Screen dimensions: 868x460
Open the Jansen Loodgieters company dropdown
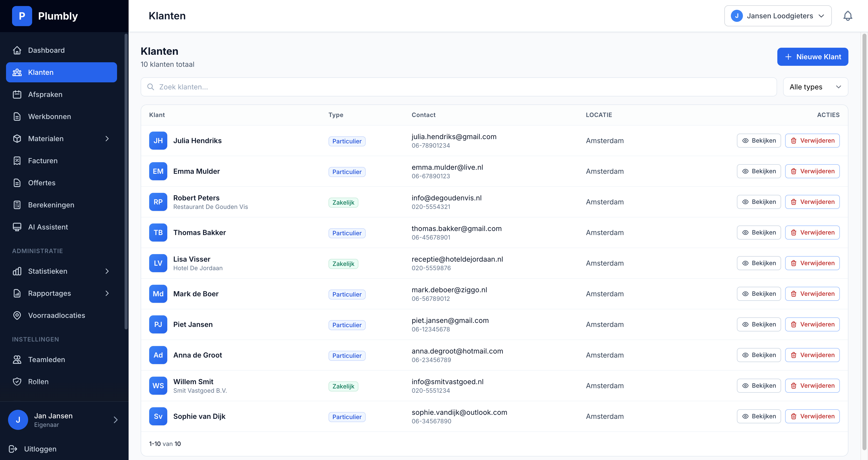pos(778,16)
